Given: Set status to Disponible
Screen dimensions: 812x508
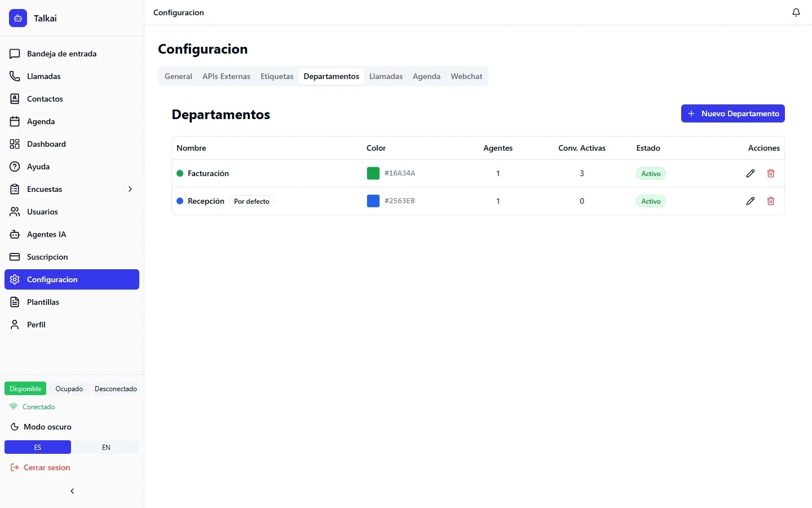Looking at the screenshot, I should [x=25, y=389].
